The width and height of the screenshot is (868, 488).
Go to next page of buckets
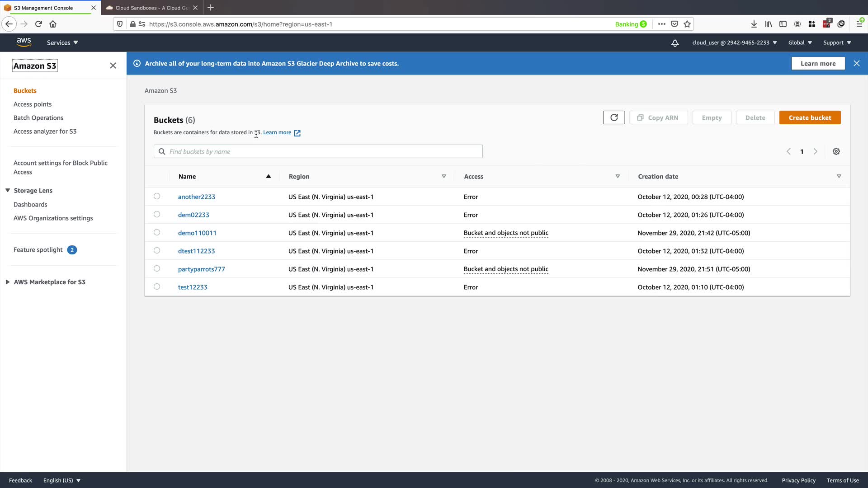click(x=815, y=152)
